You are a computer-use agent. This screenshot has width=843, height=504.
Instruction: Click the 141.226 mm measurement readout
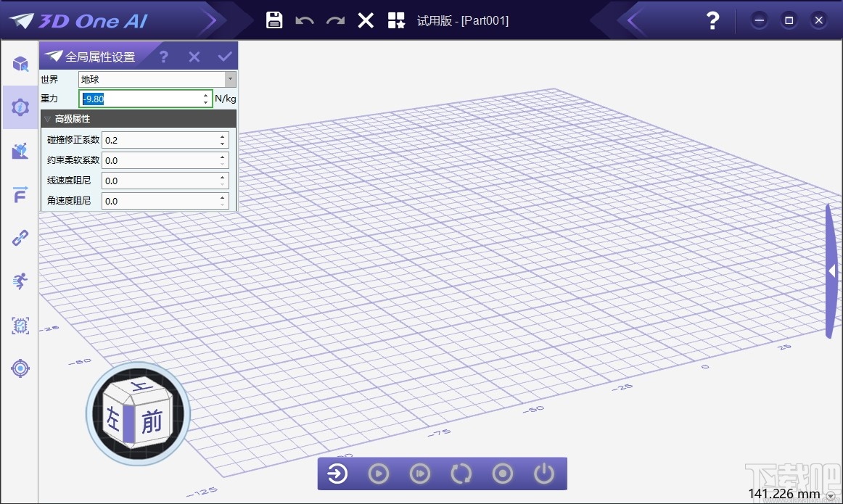pos(784,494)
